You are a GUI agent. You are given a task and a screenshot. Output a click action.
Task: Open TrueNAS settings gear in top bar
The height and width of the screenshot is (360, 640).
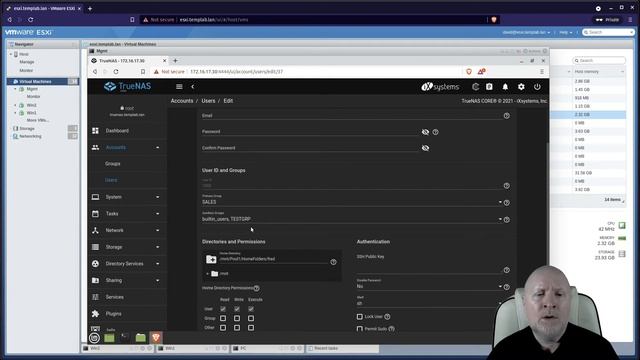coord(521,87)
